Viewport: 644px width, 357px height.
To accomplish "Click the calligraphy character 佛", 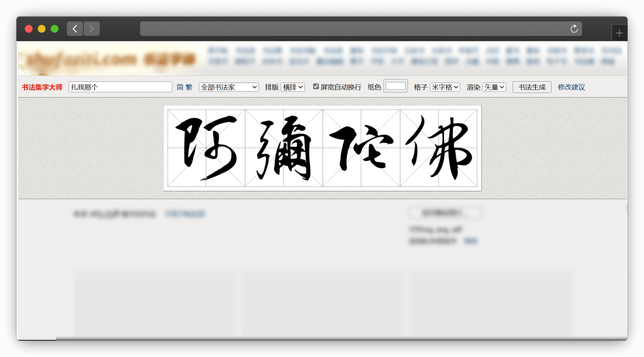I will [438, 148].
